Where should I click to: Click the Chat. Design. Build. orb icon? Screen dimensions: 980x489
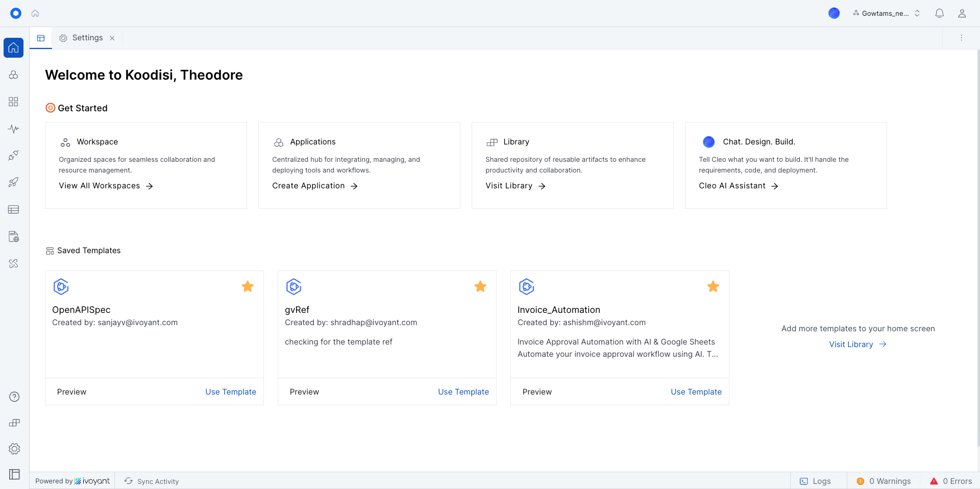tap(708, 142)
